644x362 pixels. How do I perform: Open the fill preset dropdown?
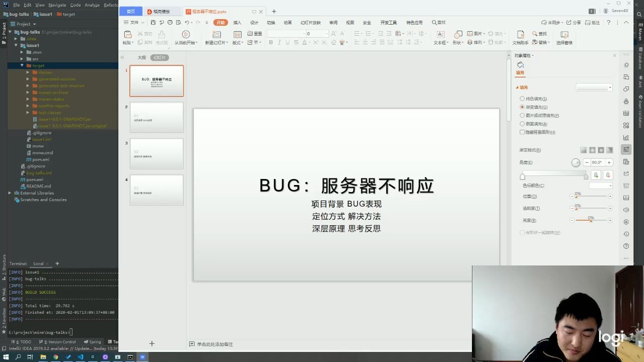pos(594,87)
